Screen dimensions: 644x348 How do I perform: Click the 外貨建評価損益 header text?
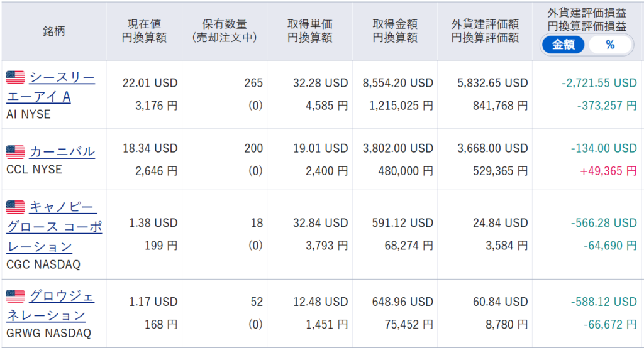[587, 13]
